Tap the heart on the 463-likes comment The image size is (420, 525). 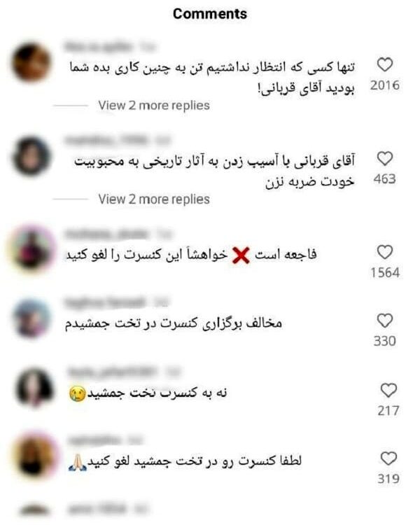point(384,158)
